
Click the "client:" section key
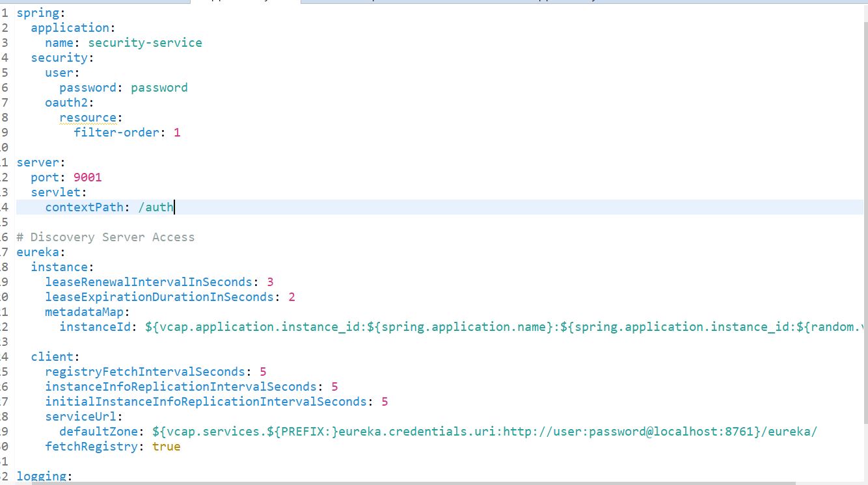pyautogui.click(x=52, y=356)
